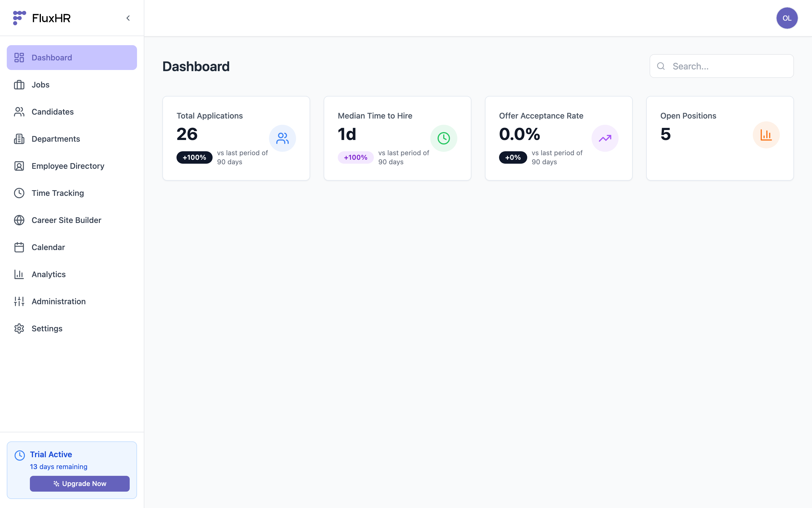
Task: Click the Departments building icon
Action: (x=19, y=139)
